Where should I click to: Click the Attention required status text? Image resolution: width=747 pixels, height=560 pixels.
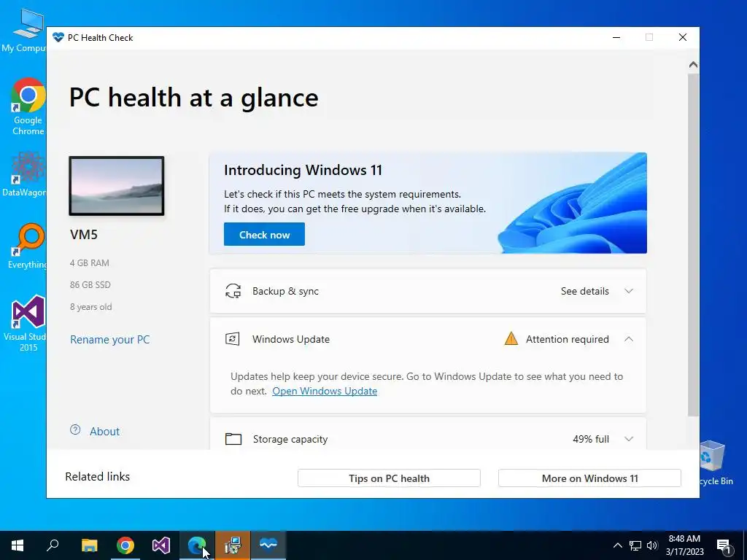pos(568,339)
